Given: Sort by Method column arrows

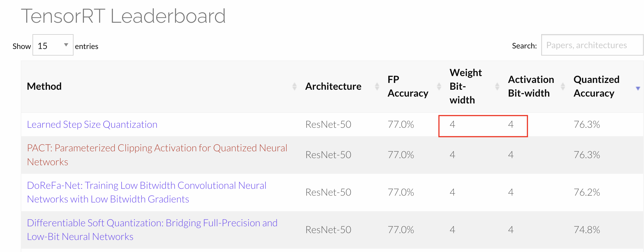Looking at the screenshot, I should pos(294,86).
